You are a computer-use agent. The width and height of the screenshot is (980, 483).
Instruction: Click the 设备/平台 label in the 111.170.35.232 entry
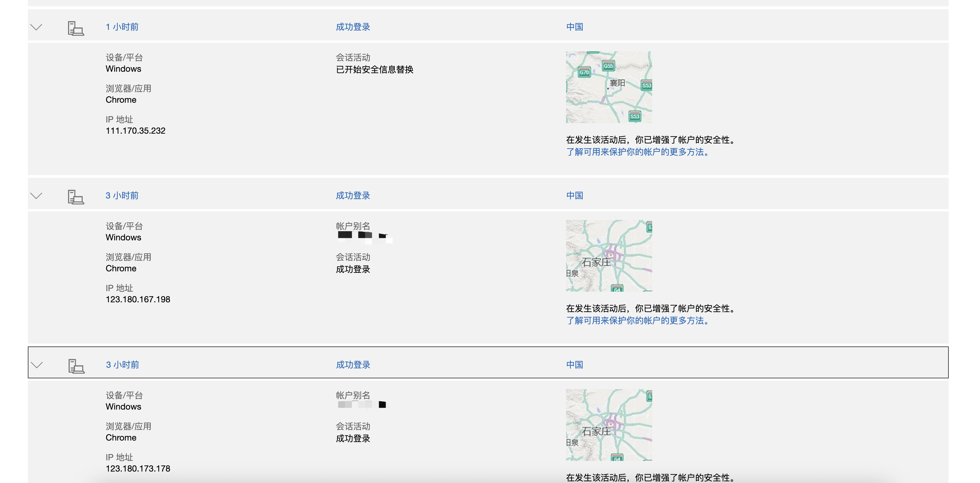(x=124, y=57)
